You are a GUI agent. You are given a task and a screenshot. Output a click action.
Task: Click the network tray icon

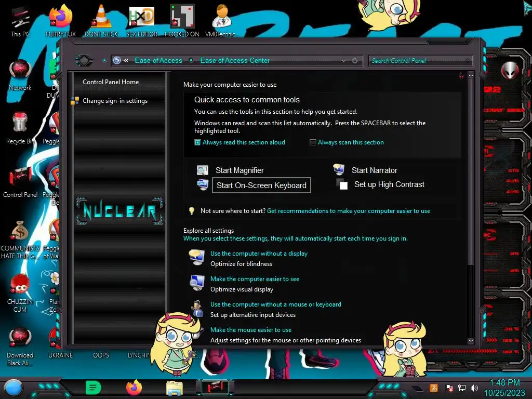click(461, 388)
